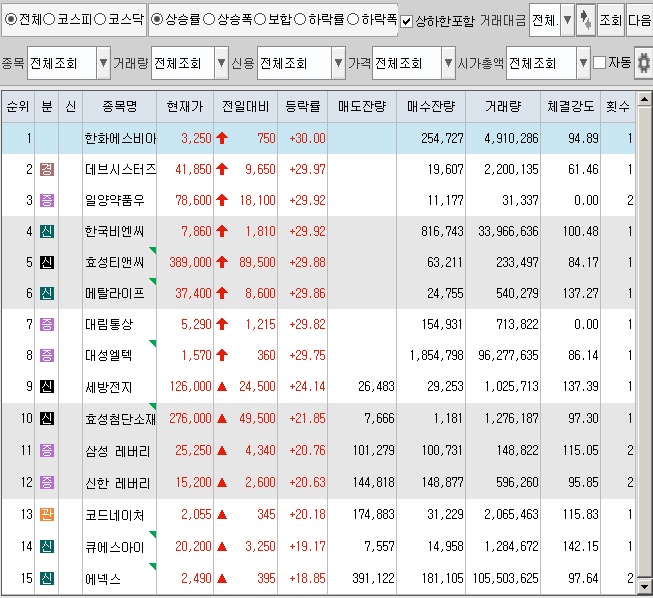Click 신 badge icon on 큐에스아이 row
Viewport: 653px width, 598px height.
[47, 546]
